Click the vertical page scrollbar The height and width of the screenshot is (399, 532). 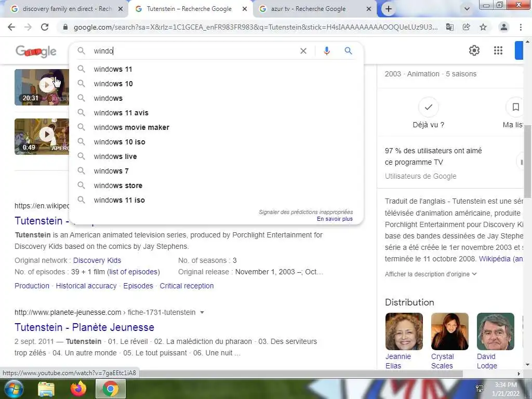pyautogui.click(x=528, y=161)
